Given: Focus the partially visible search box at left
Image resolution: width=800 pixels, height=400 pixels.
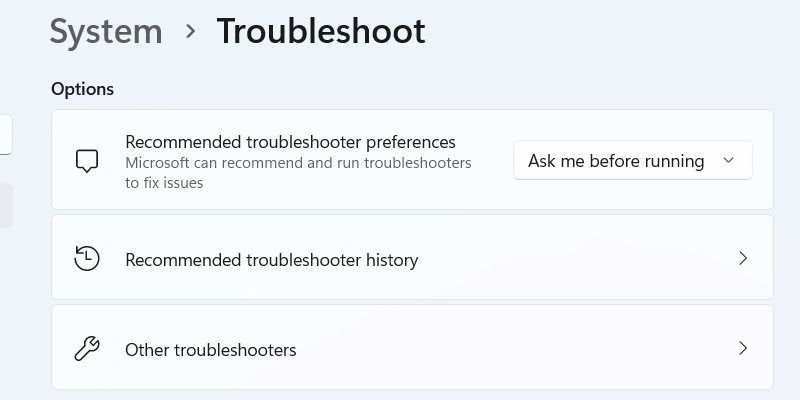Looking at the screenshot, I should 6,135.
